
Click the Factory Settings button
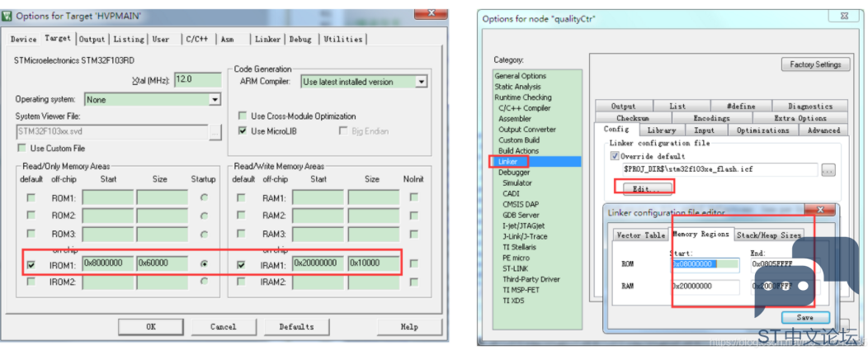pyautogui.click(x=815, y=65)
